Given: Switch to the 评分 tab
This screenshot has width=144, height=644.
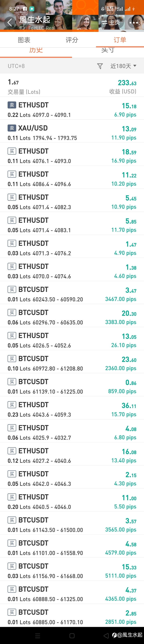Looking at the screenshot, I should 72,40.
